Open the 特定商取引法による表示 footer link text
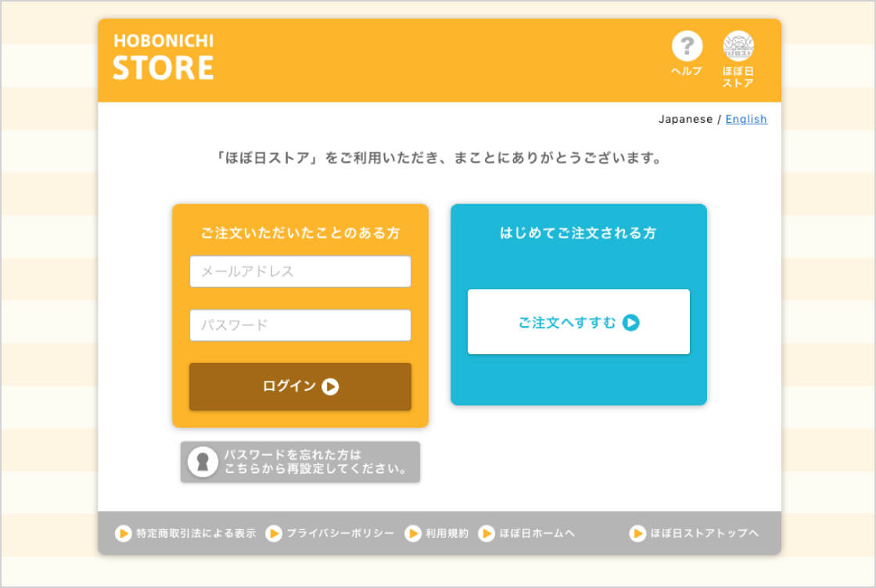Image resolution: width=876 pixels, height=588 pixels. [x=196, y=533]
